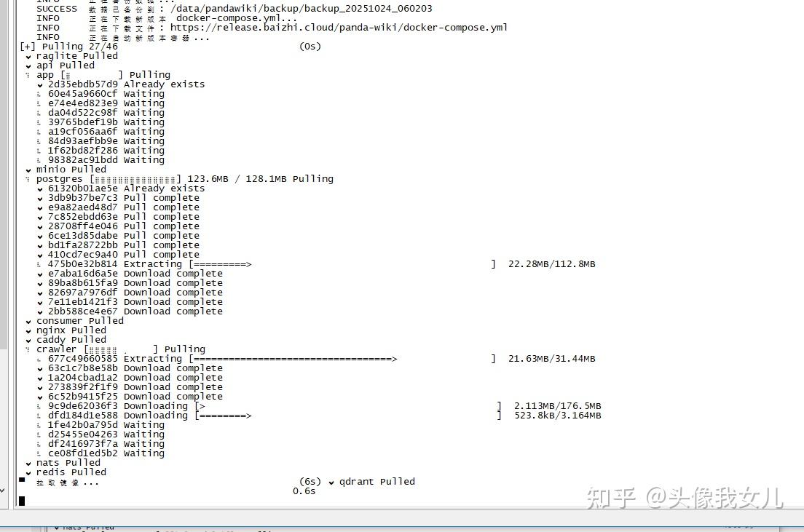The image size is (804, 532).
Task: Click the spinner icon before crawler
Action: (x=27, y=349)
